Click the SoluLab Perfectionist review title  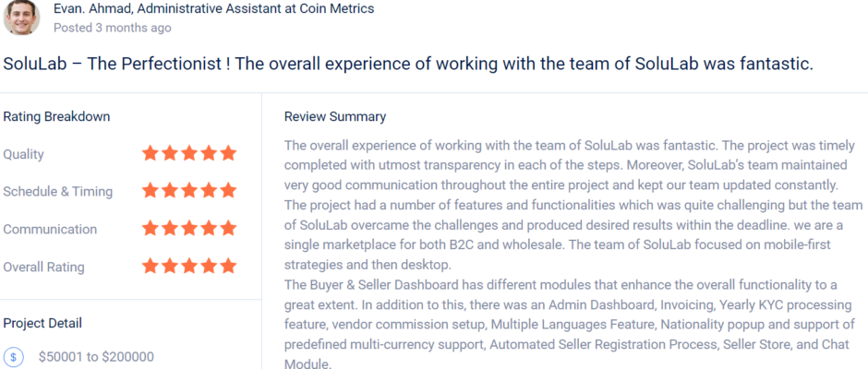(408, 65)
